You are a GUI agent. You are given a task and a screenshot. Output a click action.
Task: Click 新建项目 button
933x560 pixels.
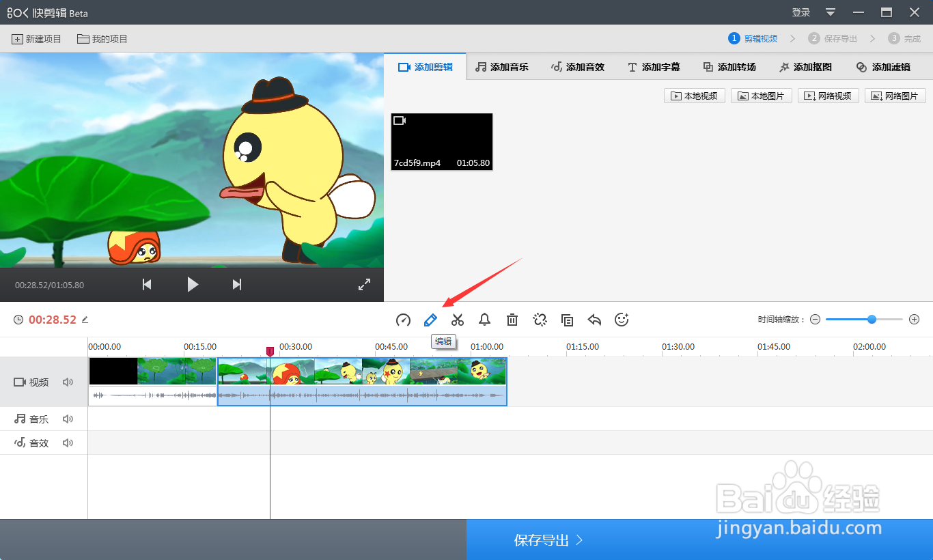point(37,39)
